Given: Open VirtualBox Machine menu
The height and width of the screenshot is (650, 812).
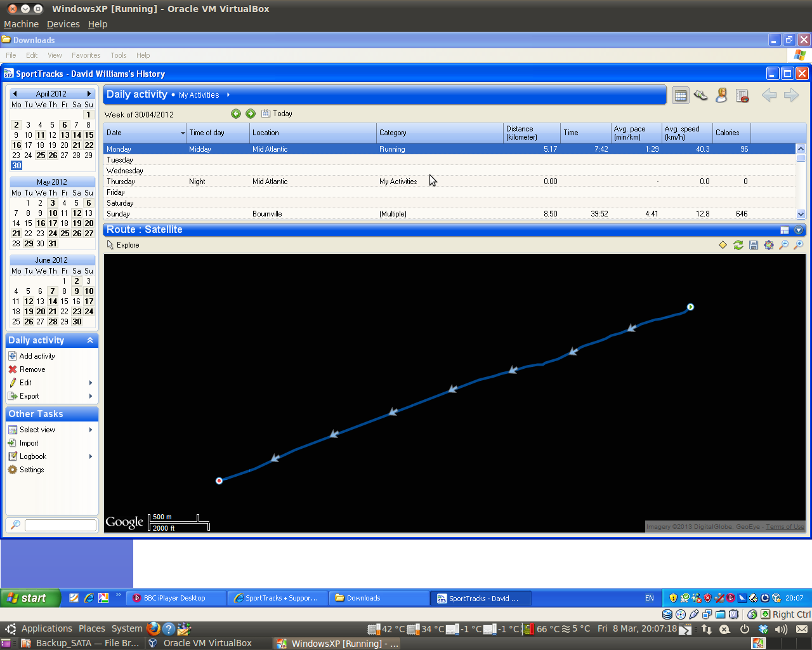Looking at the screenshot, I should coord(21,24).
